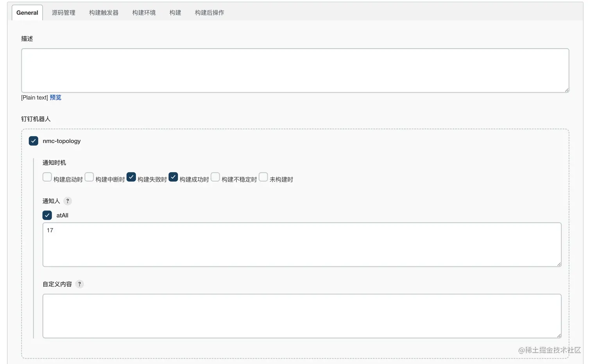Go to 构建后操作 tab
Screen dimensions: 591x364
tap(210, 12)
